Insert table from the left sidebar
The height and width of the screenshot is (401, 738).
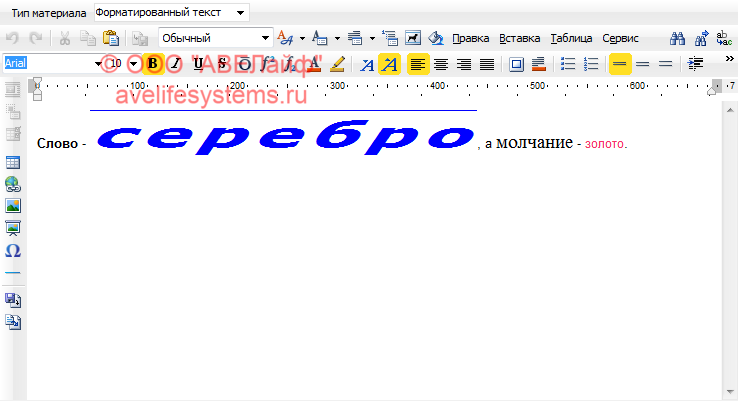click(14, 162)
